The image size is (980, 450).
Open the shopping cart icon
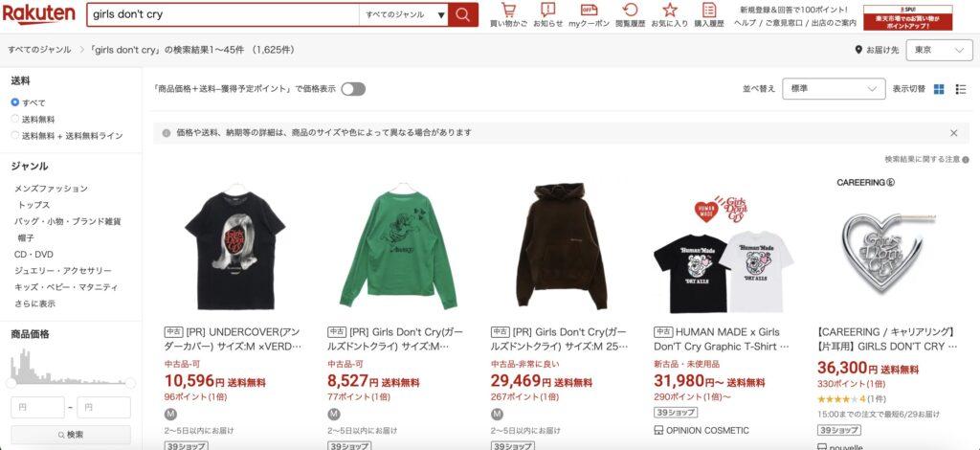508,11
